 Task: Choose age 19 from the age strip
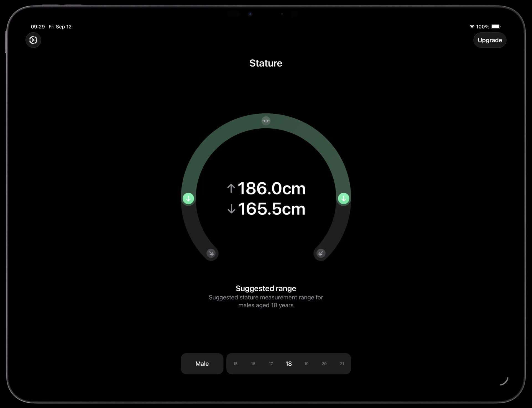pos(306,364)
